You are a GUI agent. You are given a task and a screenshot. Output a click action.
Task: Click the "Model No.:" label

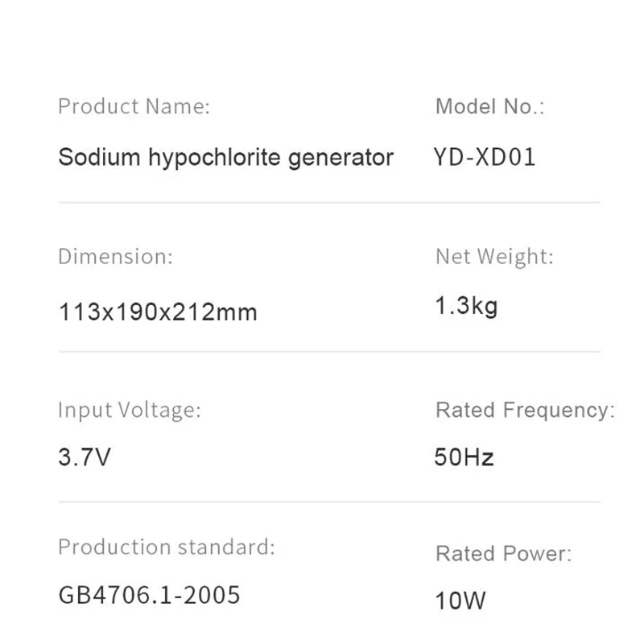489,106
